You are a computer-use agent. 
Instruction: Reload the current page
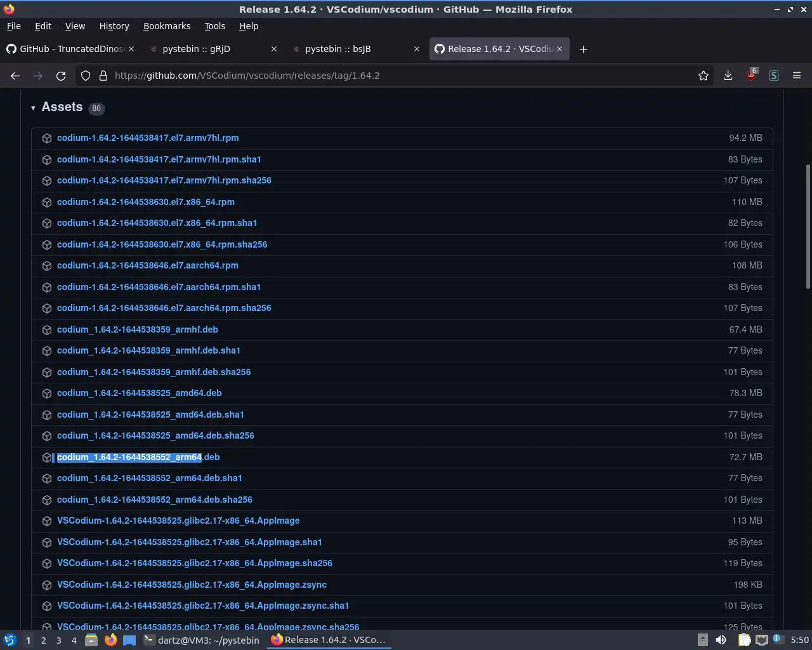coord(61,76)
